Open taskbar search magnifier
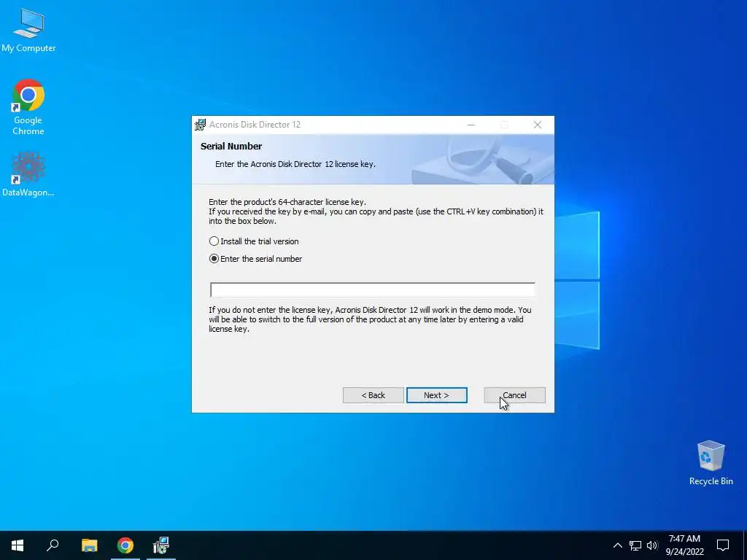Image resolution: width=747 pixels, height=560 pixels. [x=53, y=545]
